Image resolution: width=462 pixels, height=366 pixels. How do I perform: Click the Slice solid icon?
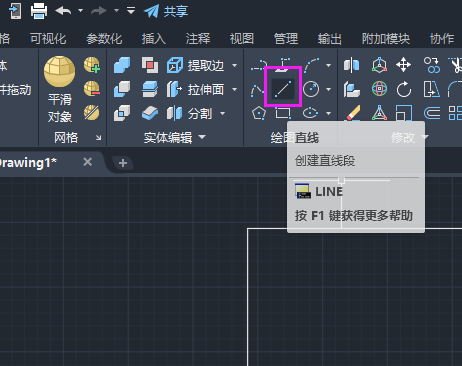150,89
